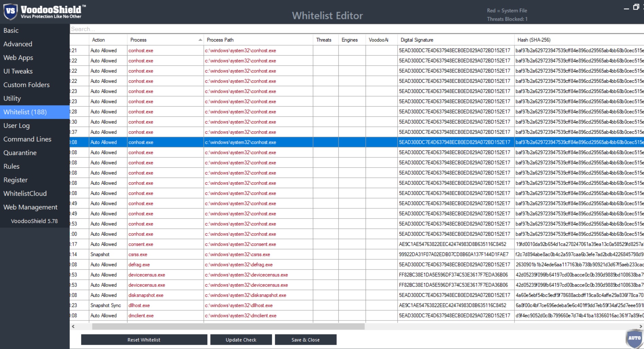Screen dimensions: 644x349
Task: Open the Register section
Action: click(x=35, y=180)
